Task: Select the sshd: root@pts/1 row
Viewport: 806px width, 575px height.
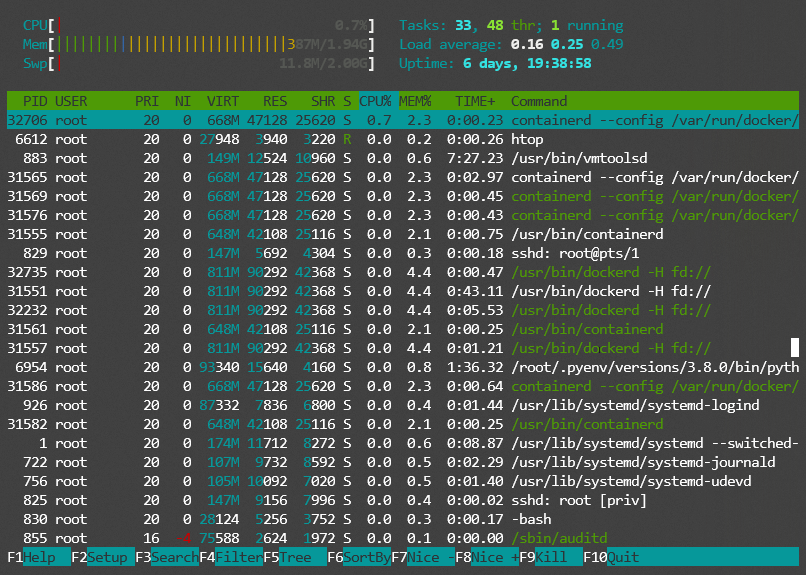Action: point(403,253)
